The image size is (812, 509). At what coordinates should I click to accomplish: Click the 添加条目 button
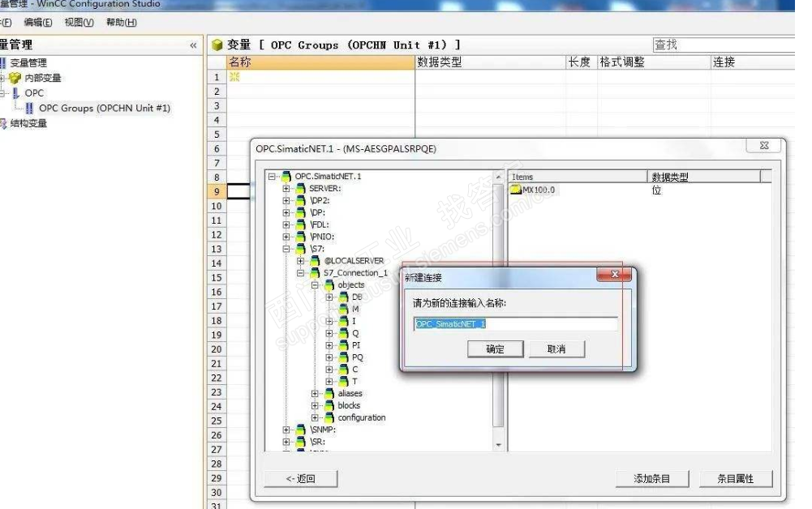pos(652,478)
